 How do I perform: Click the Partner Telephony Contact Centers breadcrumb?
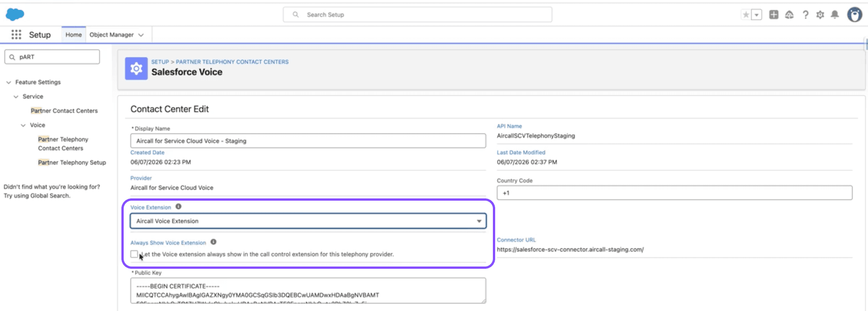[232, 62]
